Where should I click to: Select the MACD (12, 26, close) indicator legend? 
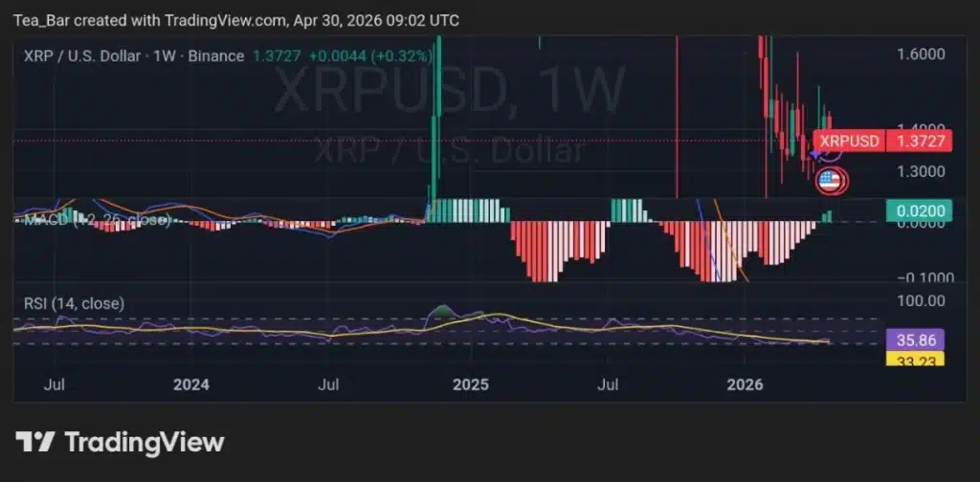97,220
